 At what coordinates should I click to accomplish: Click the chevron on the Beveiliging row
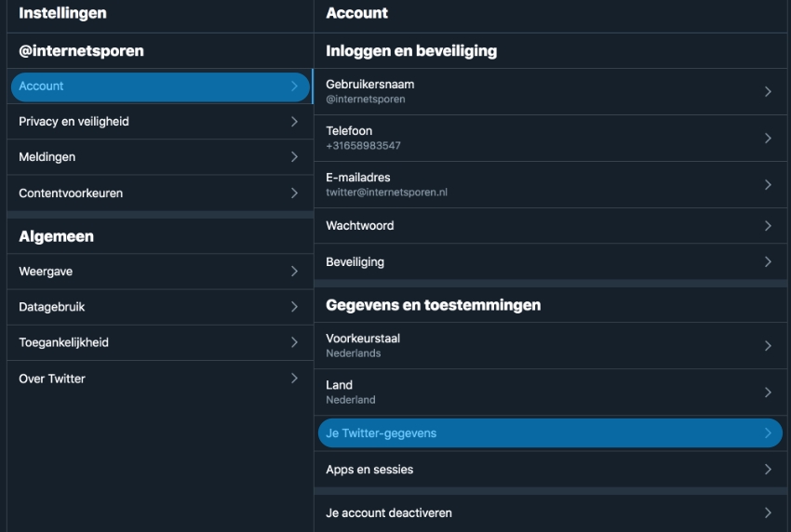tap(768, 262)
